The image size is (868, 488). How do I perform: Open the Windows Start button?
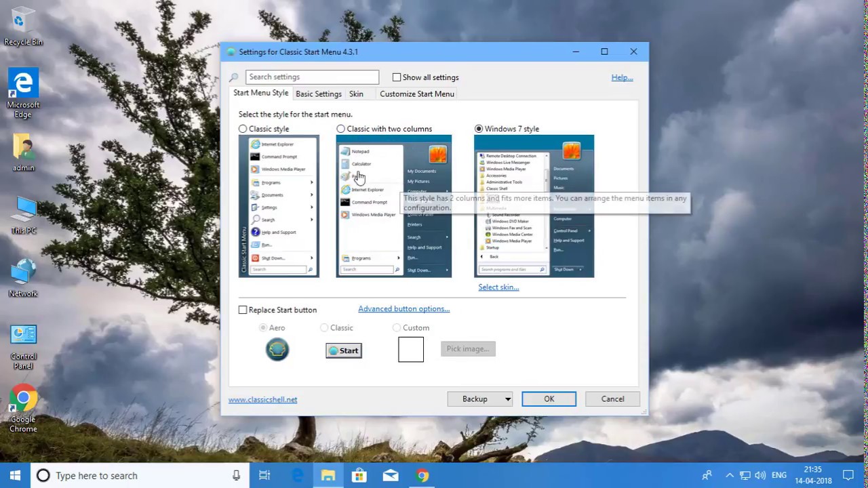tap(16, 475)
